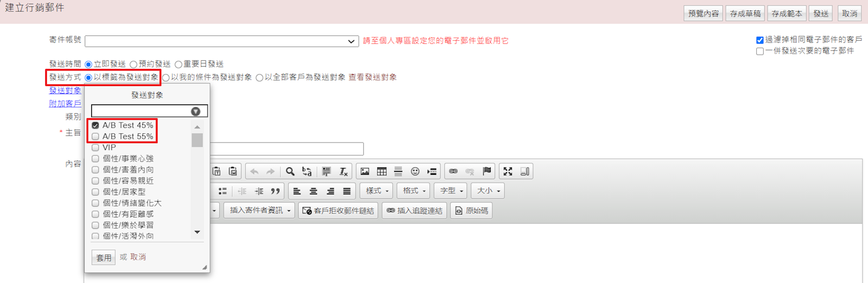Decrease the paragraph indent
Image resolution: width=868 pixels, height=283 pixels.
[x=242, y=191]
